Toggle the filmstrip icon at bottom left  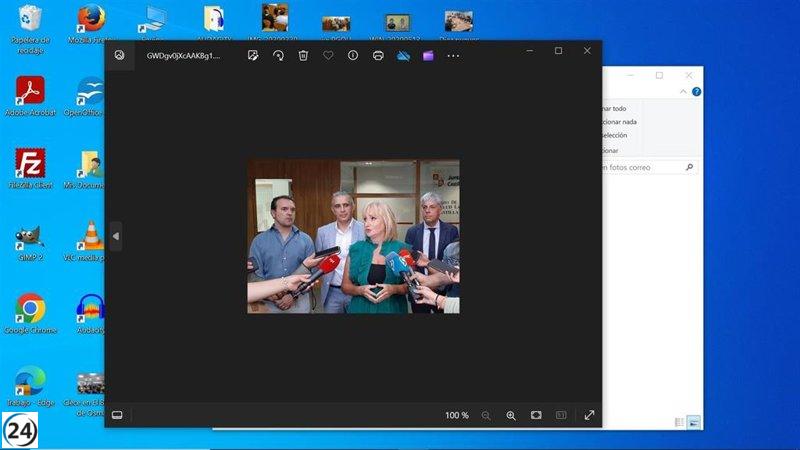(x=117, y=415)
